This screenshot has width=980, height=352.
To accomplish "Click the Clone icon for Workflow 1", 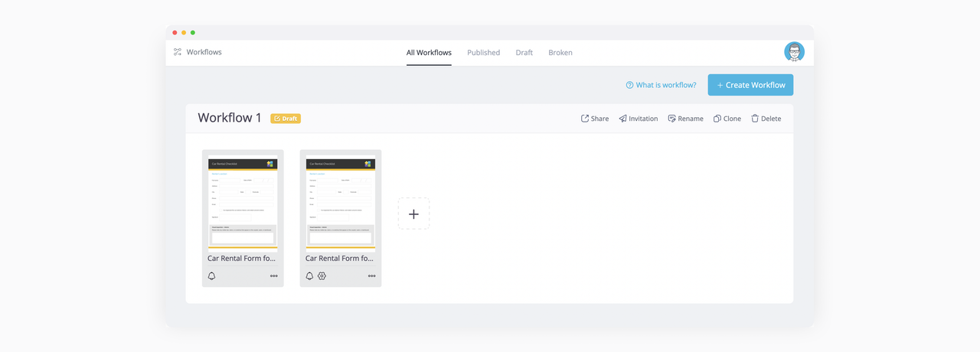I will [x=717, y=119].
